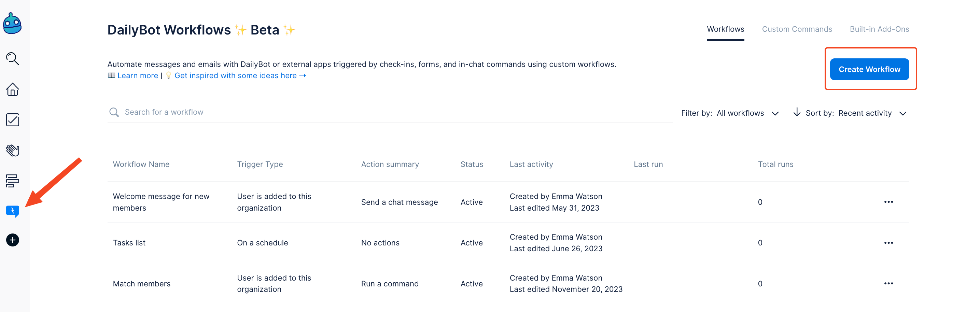Click the plus icon in the sidebar

tap(13, 240)
